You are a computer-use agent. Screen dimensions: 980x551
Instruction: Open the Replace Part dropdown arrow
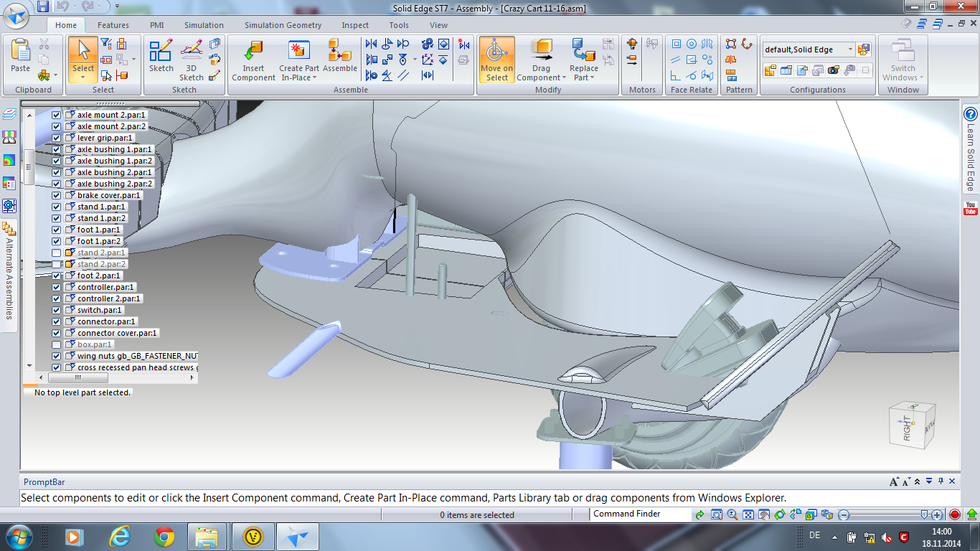593,77
